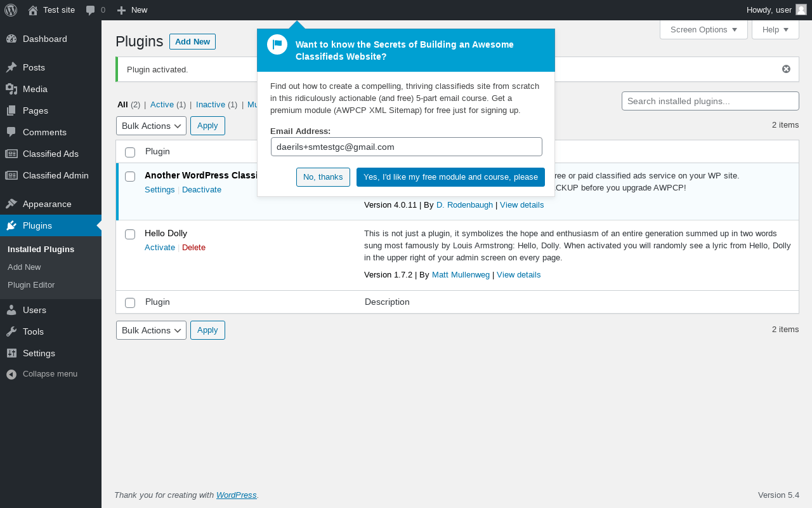The width and height of the screenshot is (812, 508).
Task: Click the Pages icon in sidebar
Action: coord(11,110)
